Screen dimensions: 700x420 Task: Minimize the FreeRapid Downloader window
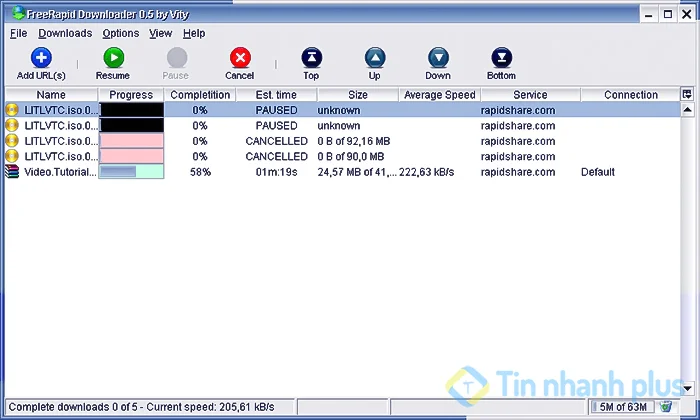(x=649, y=14)
